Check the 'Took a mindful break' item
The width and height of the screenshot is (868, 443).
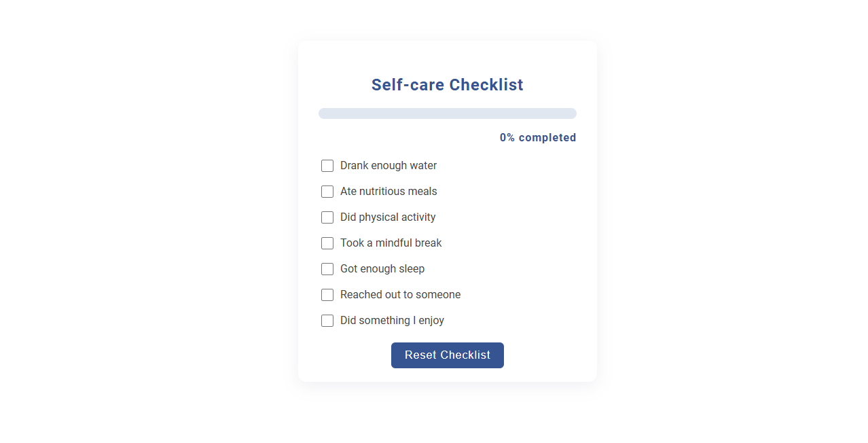click(327, 243)
